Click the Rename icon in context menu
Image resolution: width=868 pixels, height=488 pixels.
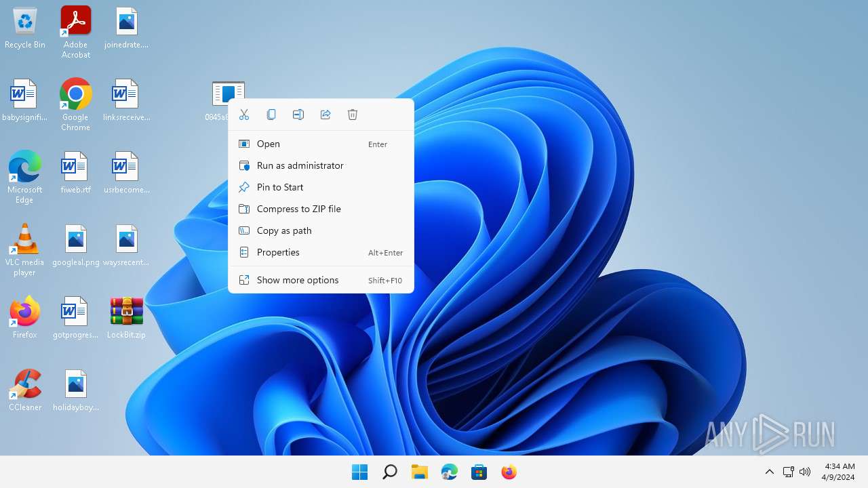point(298,115)
